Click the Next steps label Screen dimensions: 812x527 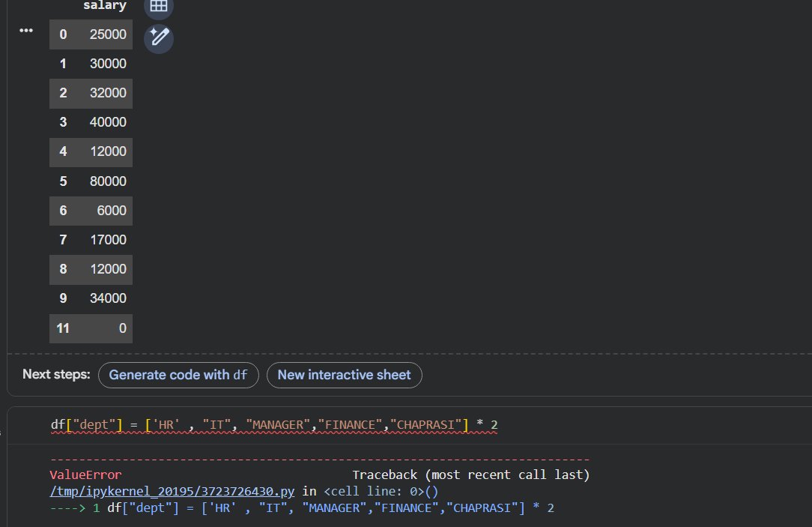[x=56, y=374]
